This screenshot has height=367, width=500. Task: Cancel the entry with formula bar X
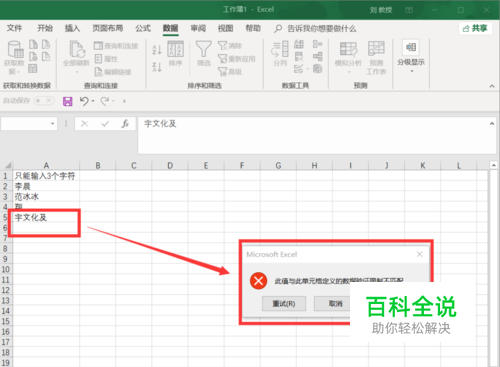pyautogui.click(x=85, y=124)
